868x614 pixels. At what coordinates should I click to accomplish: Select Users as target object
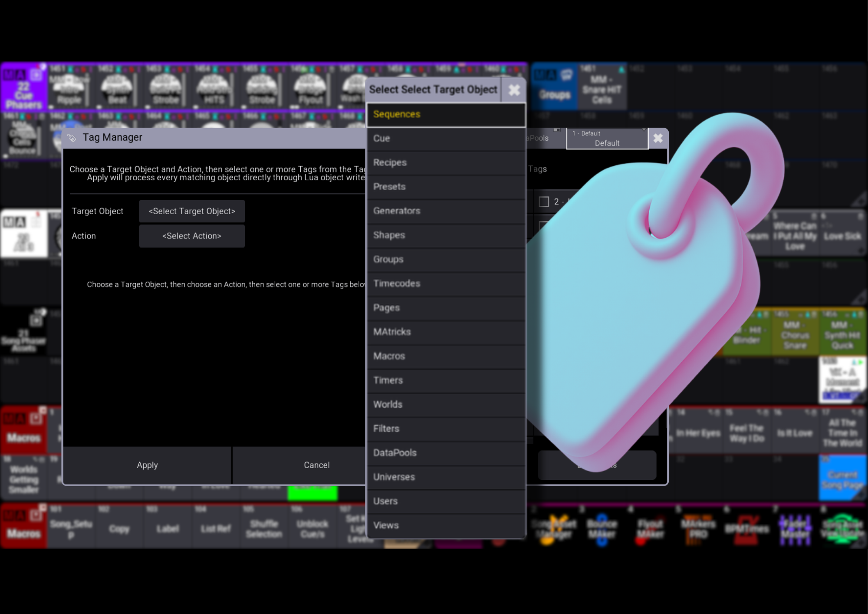446,501
